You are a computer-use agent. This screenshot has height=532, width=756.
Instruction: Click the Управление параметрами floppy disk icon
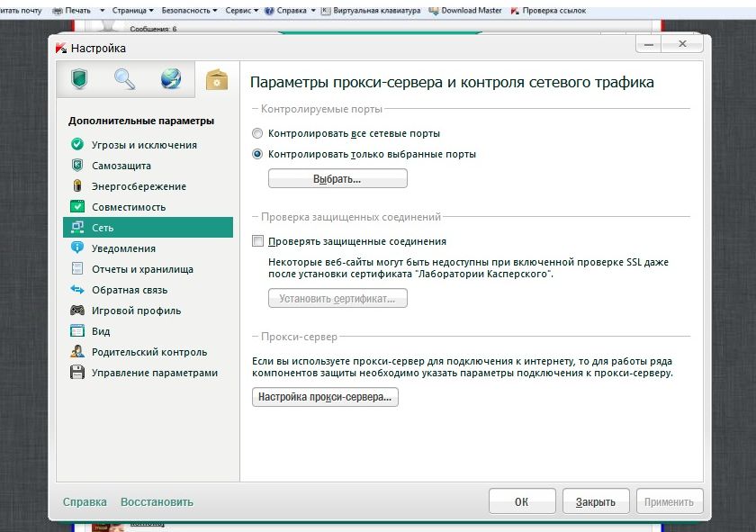click(x=76, y=373)
